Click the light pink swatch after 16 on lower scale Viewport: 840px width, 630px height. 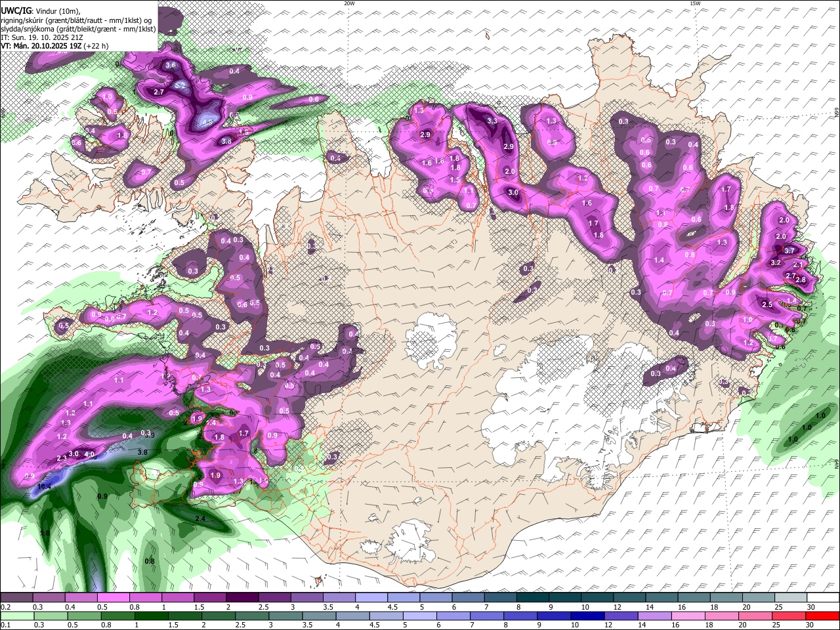688,616
